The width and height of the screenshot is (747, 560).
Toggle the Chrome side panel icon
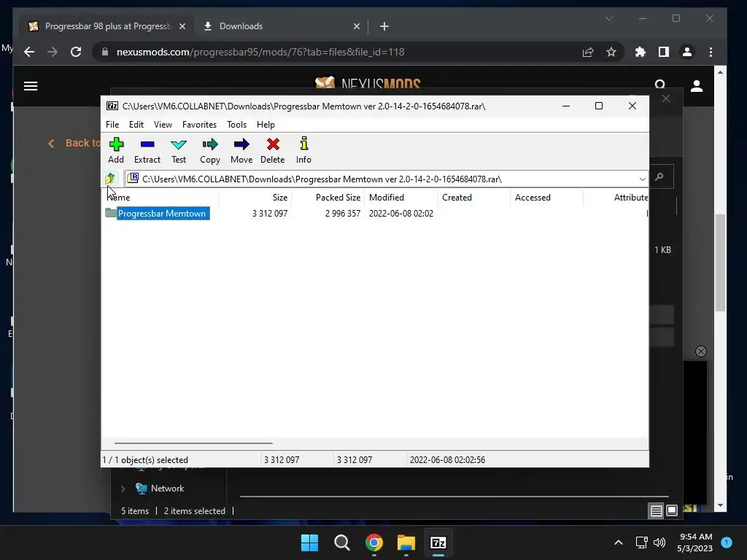click(x=664, y=52)
